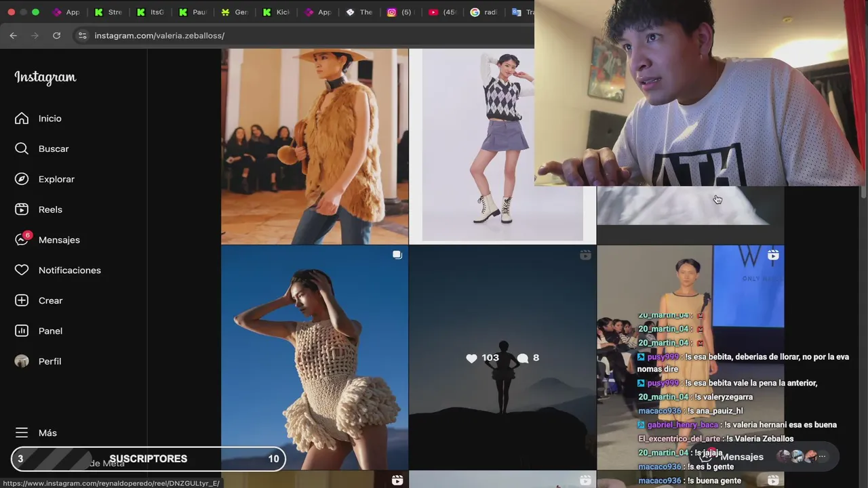Switch to the YouTube browser tab
This screenshot has width=868, height=488.
(443, 12)
